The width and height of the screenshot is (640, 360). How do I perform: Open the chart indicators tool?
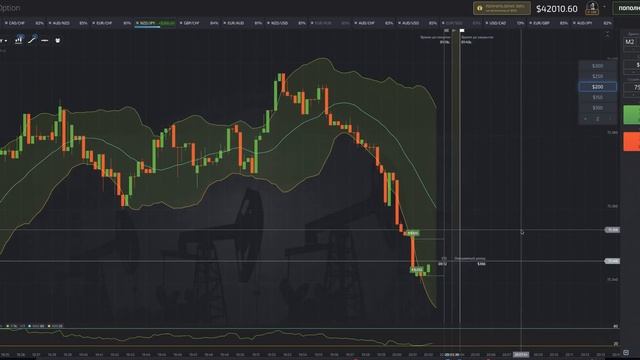(19, 40)
